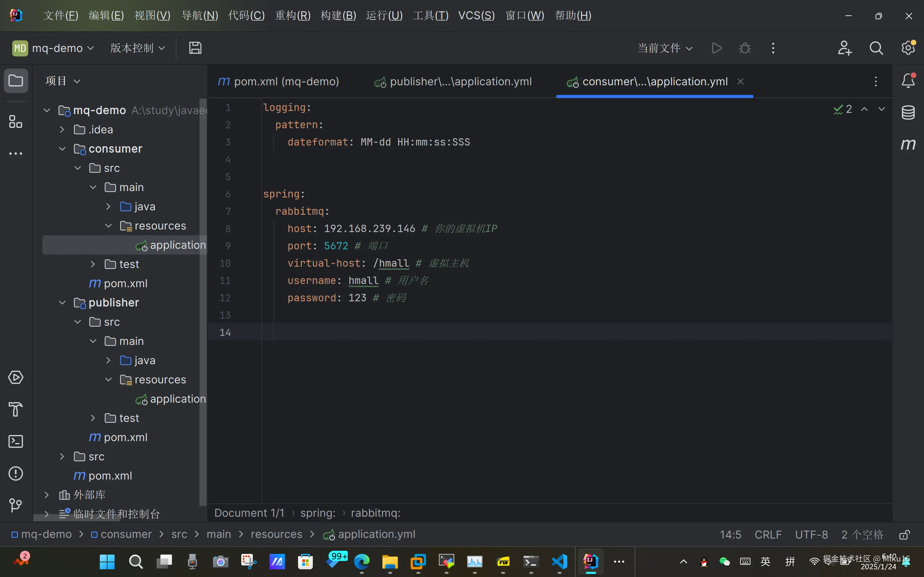Click the project tree vertical scrollbar
This screenshot has width=924, height=577.
point(203,301)
